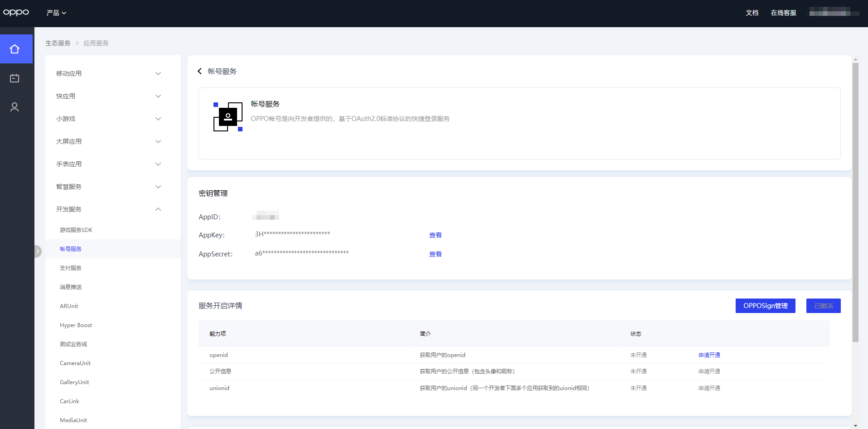Click 查看 next to AppSecret

coord(436,254)
